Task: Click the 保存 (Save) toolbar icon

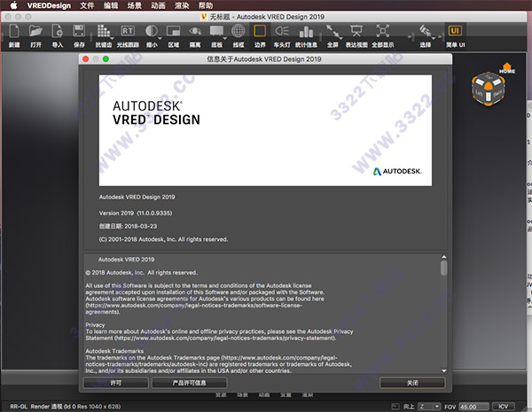Action: coord(80,32)
